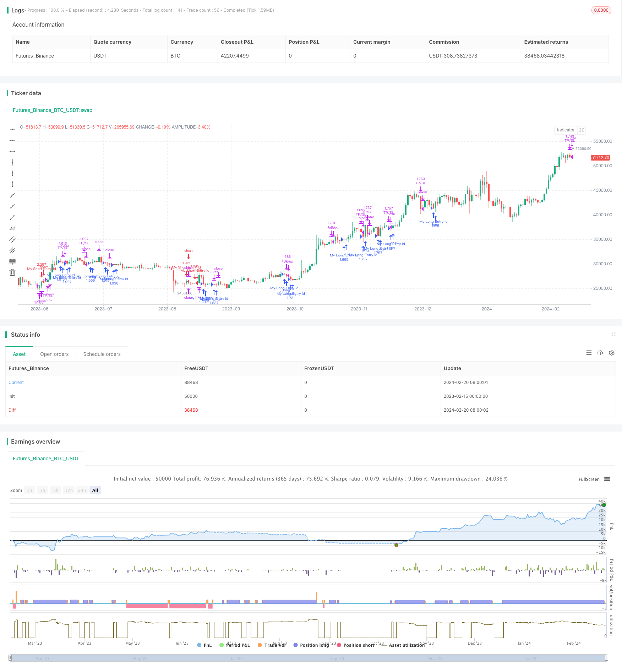The image size is (622, 672).
Task: Toggle the Position short legend series
Action: point(356,645)
